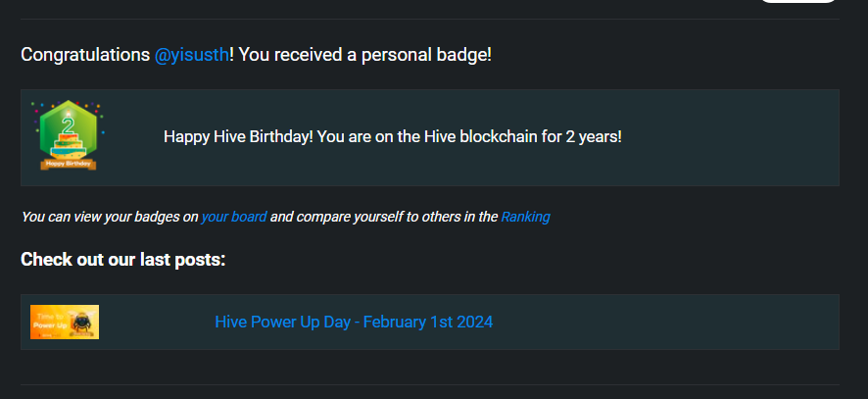Click the bee illustration in the post thumbnail
Screen dimensions: 868x399
(81, 324)
